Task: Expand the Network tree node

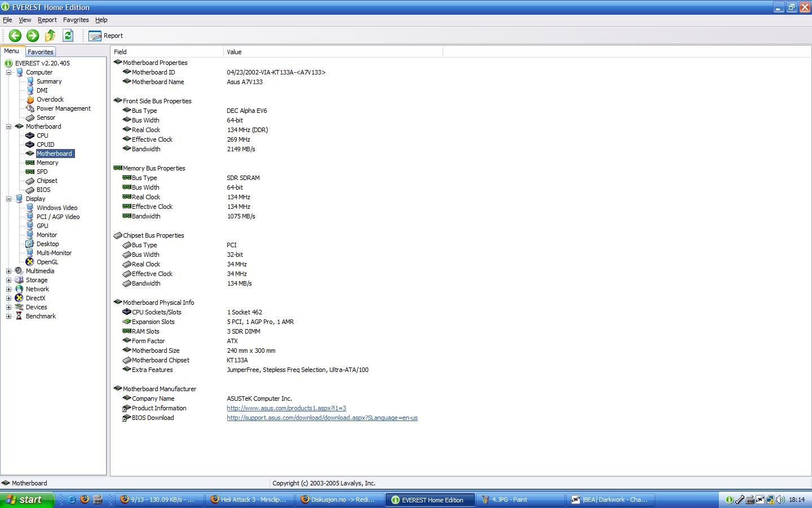Action: [9, 289]
